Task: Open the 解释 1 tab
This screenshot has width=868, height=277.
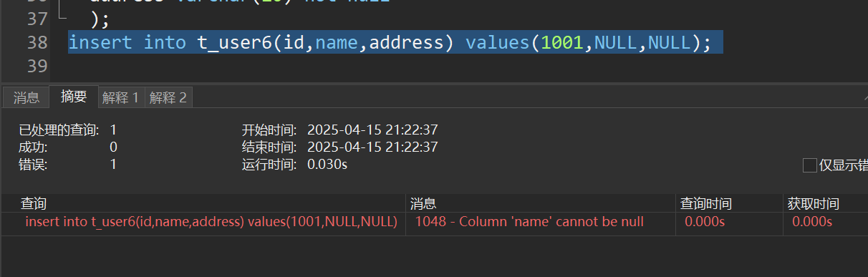Action: coord(121,97)
